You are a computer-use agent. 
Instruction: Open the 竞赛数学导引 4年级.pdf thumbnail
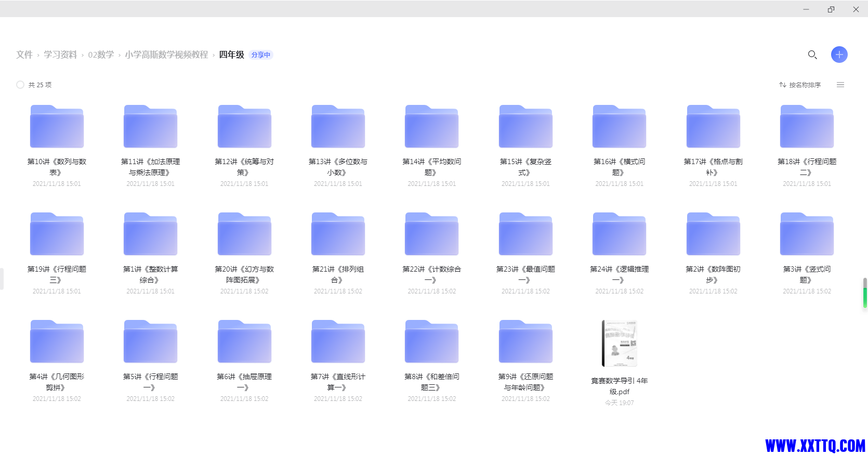tap(620, 343)
